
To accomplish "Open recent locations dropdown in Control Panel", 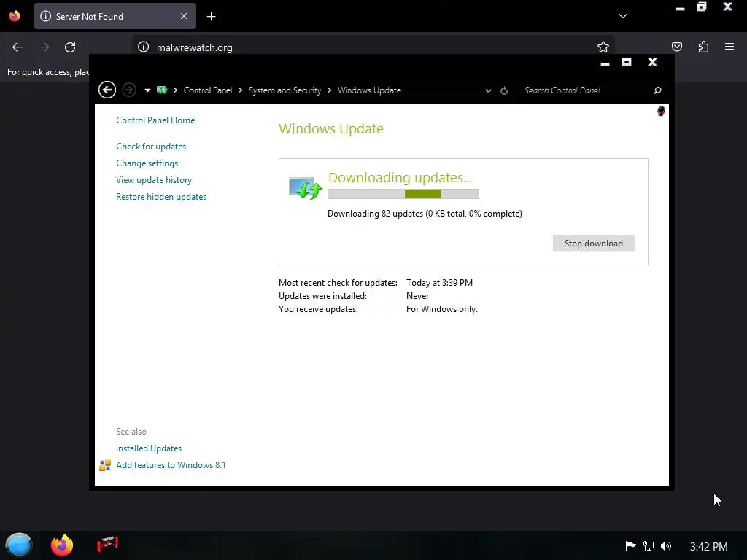I will 147,90.
